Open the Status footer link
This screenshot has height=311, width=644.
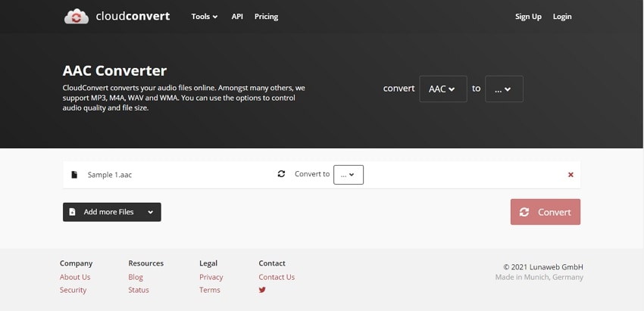tap(139, 290)
